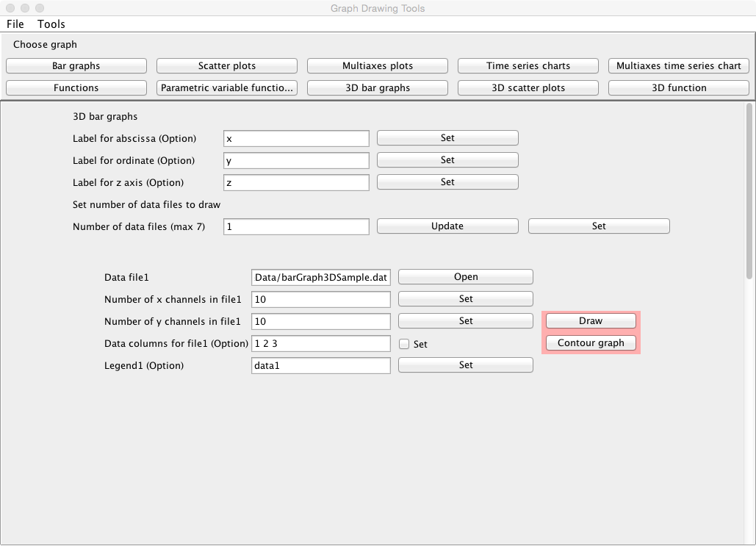The image size is (756, 546).
Task: Toggle the data columns Set checkbox
Action: click(x=404, y=344)
